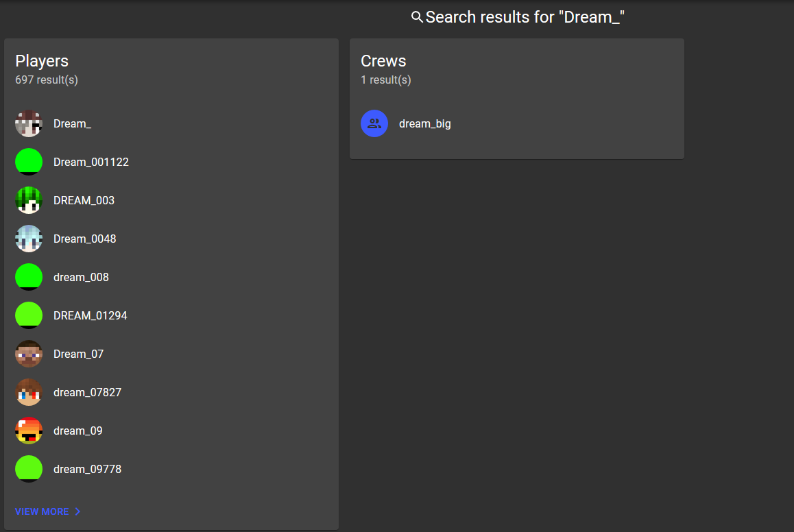Select the dream_07827 player avatar
This screenshot has height=532, width=794.
pos(29,392)
